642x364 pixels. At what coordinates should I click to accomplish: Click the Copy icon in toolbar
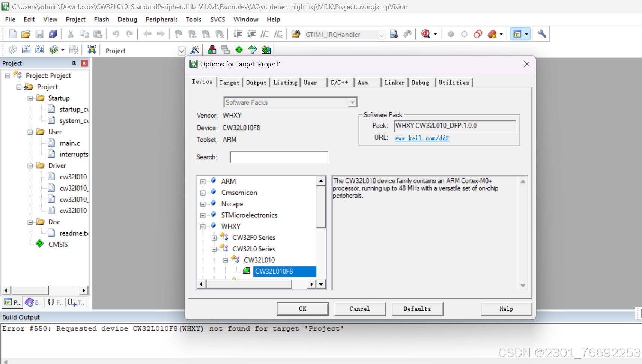[x=84, y=34]
